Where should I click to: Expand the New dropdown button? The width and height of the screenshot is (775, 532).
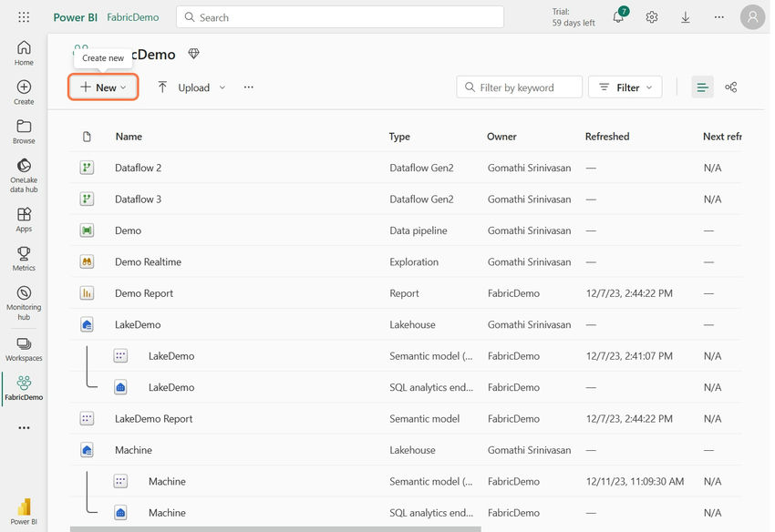point(103,87)
